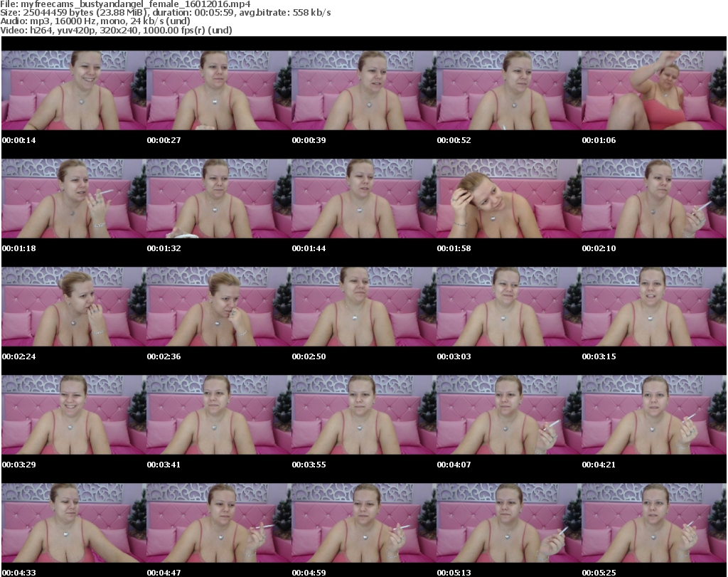Viewport: 728px width, 577px height.
Task: Pick the thumbnail frame at 00:02:36
Action: point(219,307)
